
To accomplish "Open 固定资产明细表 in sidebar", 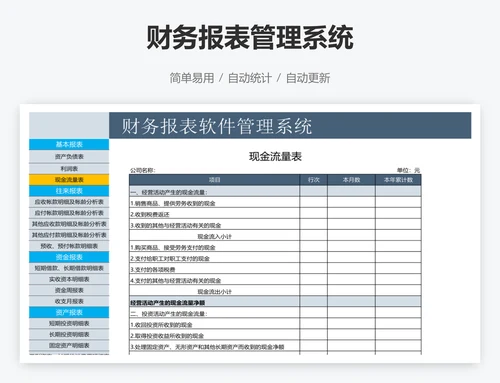I will tap(69, 345).
